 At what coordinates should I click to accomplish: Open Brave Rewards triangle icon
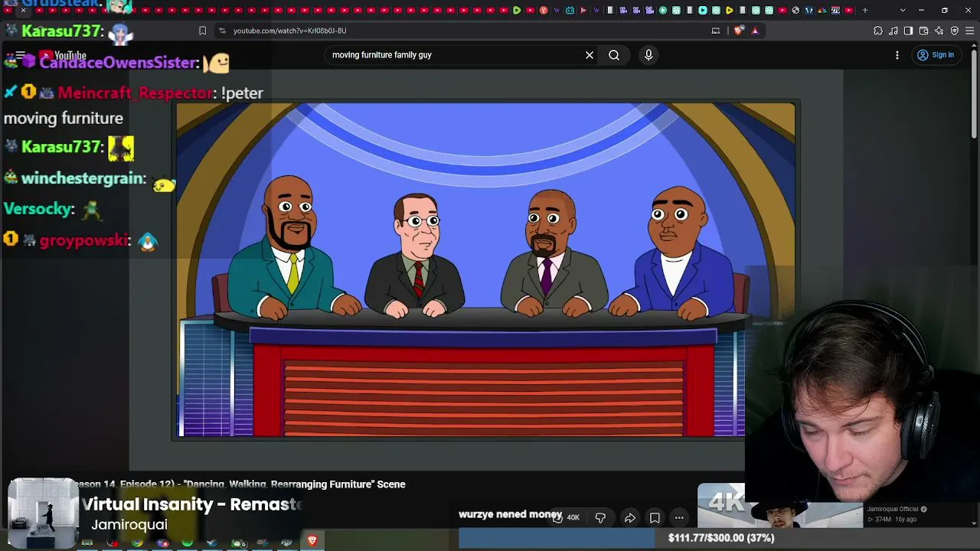755,31
